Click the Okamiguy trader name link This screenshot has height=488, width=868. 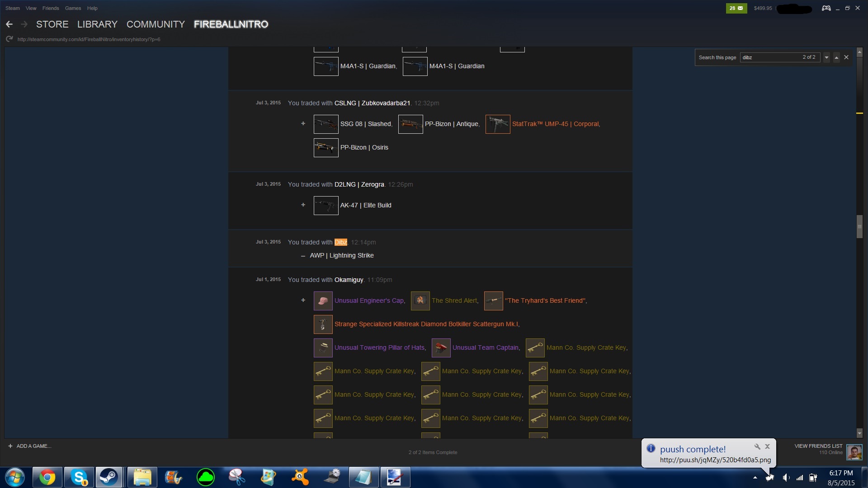pos(349,280)
